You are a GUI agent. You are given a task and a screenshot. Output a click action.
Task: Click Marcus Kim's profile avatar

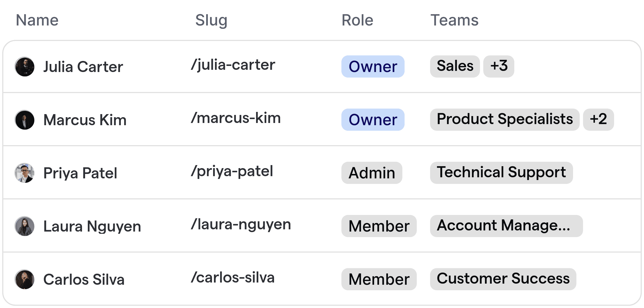[x=24, y=120]
